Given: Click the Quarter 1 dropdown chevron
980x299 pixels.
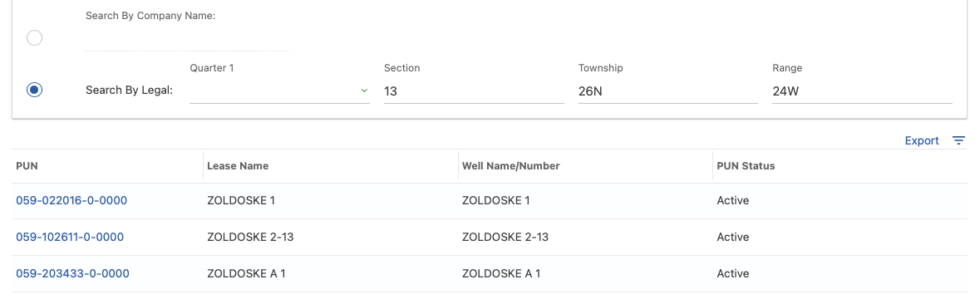Looking at the screenshot, I should point(364,91).
